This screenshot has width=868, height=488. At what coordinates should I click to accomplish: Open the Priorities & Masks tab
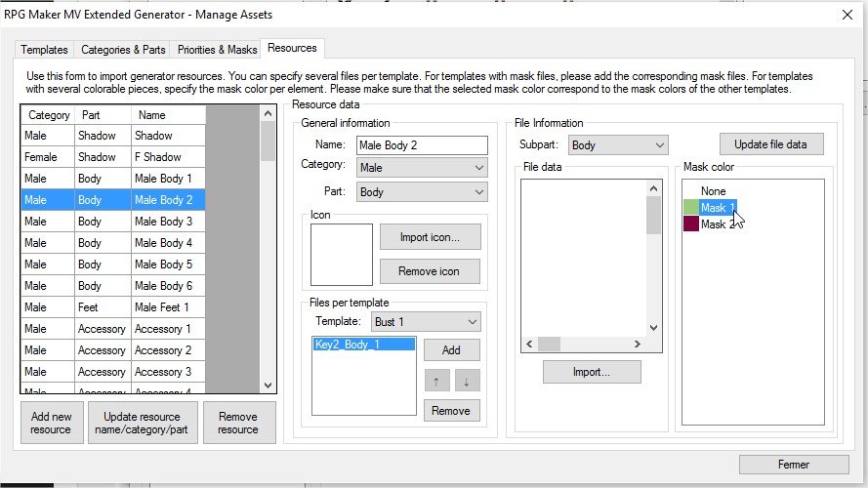pyautogui.click(x=217, y=50)
